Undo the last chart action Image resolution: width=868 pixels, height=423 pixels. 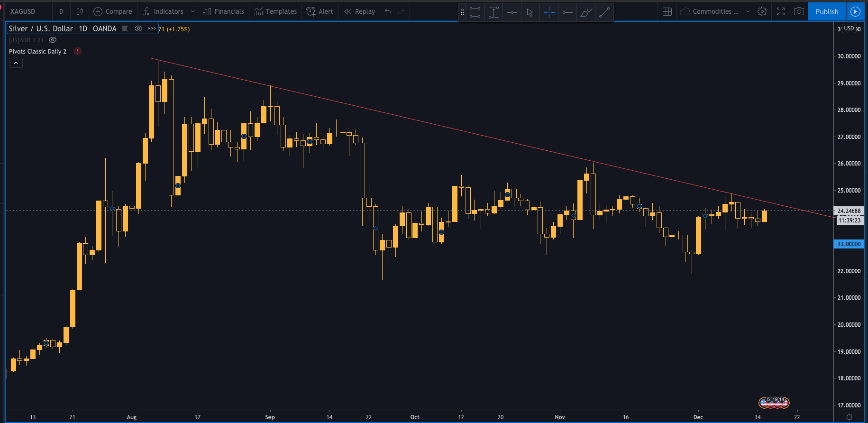[388, 11]
